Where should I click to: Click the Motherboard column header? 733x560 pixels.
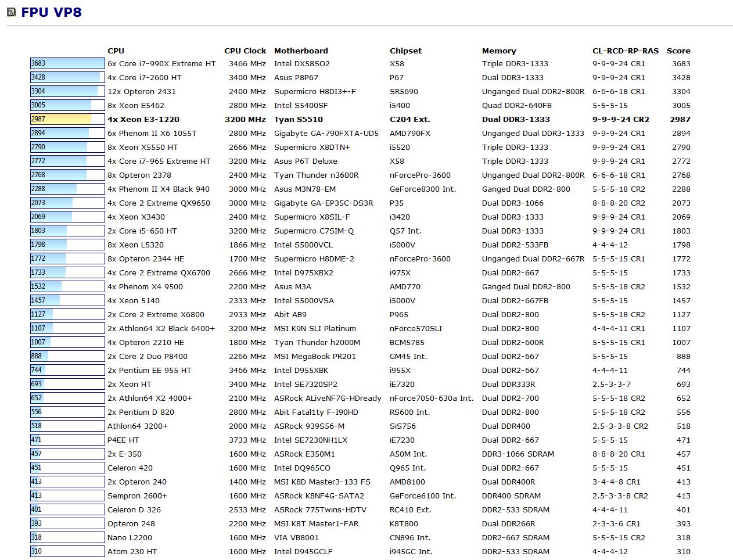[x=301, y=51]
